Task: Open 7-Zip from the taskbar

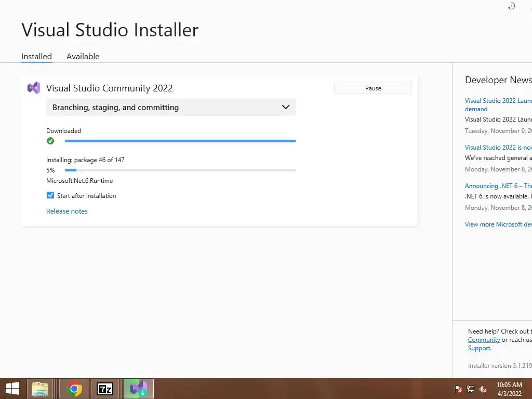Action: (105, 389)
